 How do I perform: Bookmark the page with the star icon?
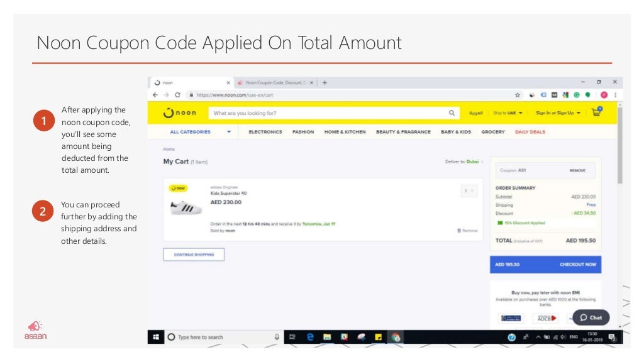coord(518,95)
